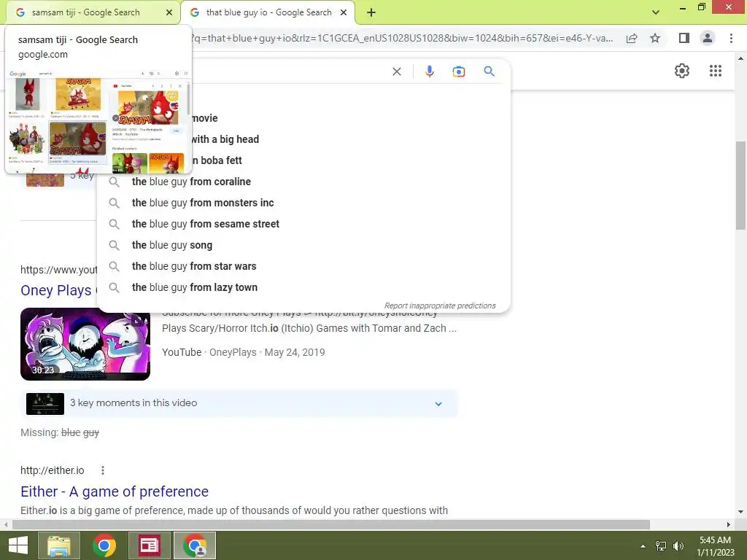Open Oney Plays result title link
Screen dimensions: 747x560
point(58,290)
